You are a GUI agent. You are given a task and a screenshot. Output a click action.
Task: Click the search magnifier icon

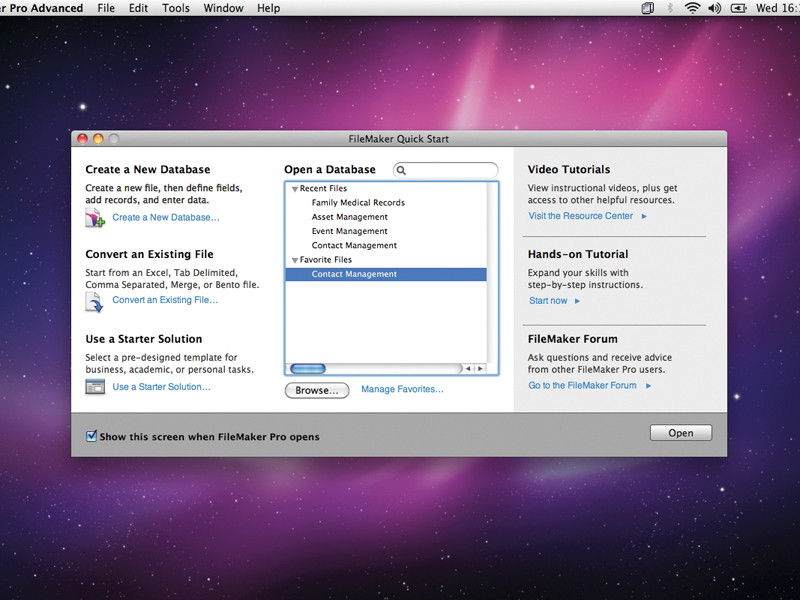pyautogui.click(x=402, y=170)
